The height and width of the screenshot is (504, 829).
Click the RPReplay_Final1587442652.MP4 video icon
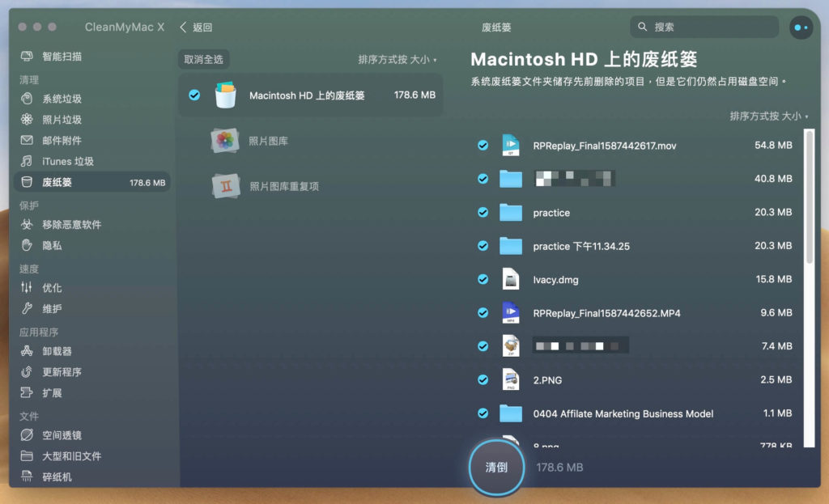pyautogui.click(x=511, y=313)
